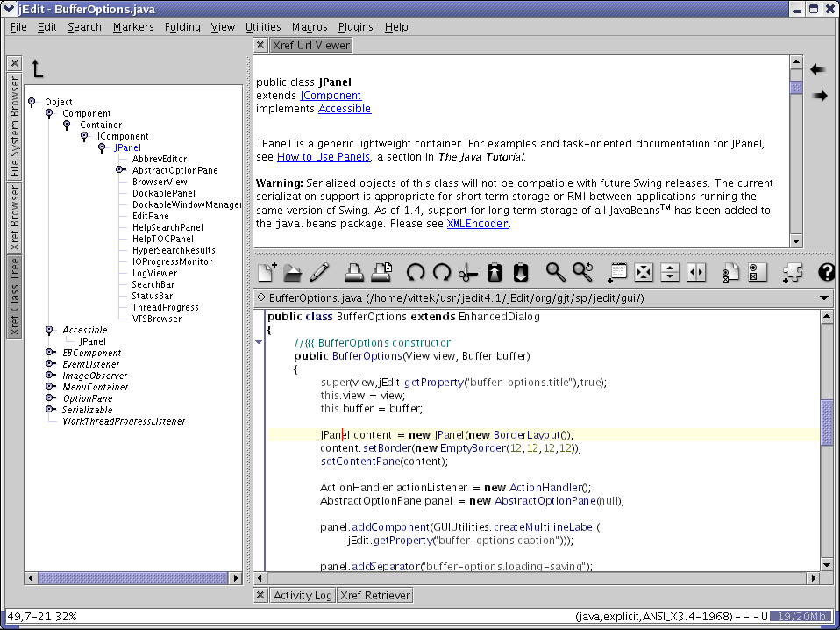840x630 pixels.
Task: Click the Unsplit toolbar icon
Action: click(644, 272)
